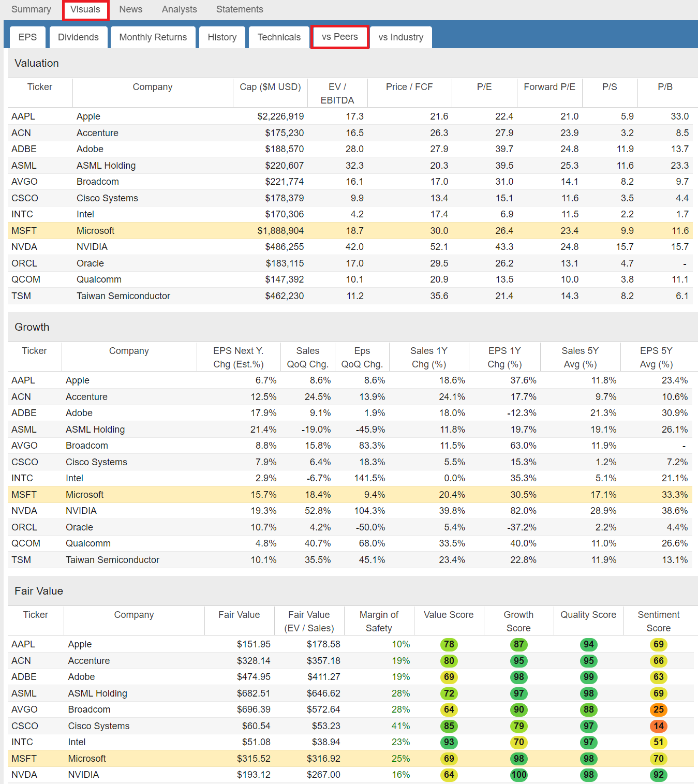Click Broadcom's Sentiment Score badge 25
The image size is (698, 784).
click(659, 709)
